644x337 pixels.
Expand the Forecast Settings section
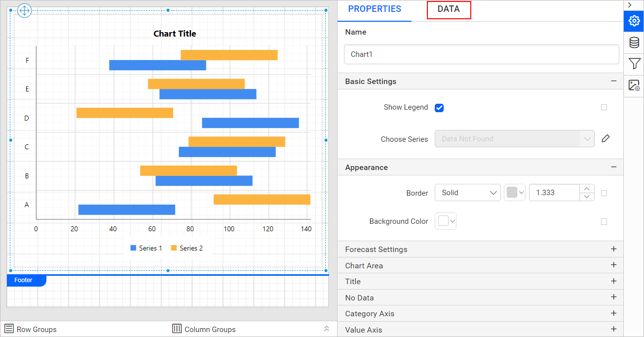(x=613, y=249)
